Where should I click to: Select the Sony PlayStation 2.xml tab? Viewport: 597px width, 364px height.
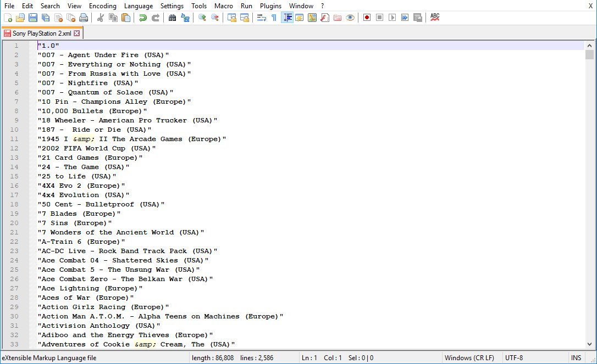coord(42,33)
